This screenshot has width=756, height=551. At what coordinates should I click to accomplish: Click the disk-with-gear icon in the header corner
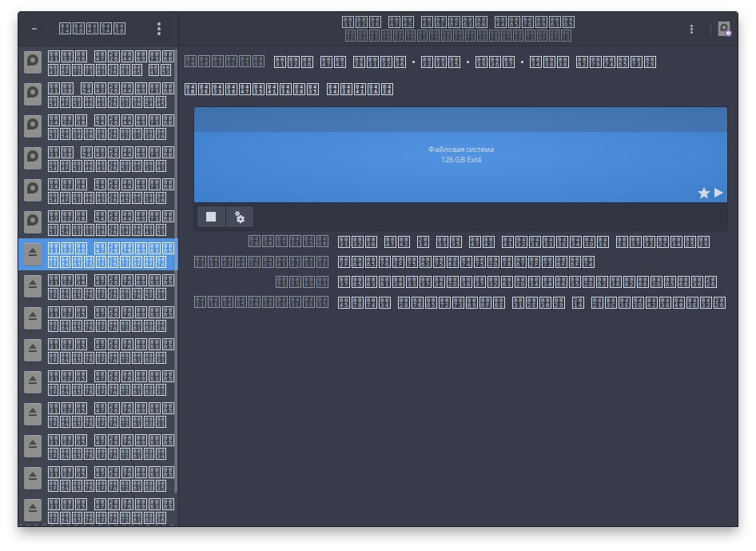pos(724,29)
